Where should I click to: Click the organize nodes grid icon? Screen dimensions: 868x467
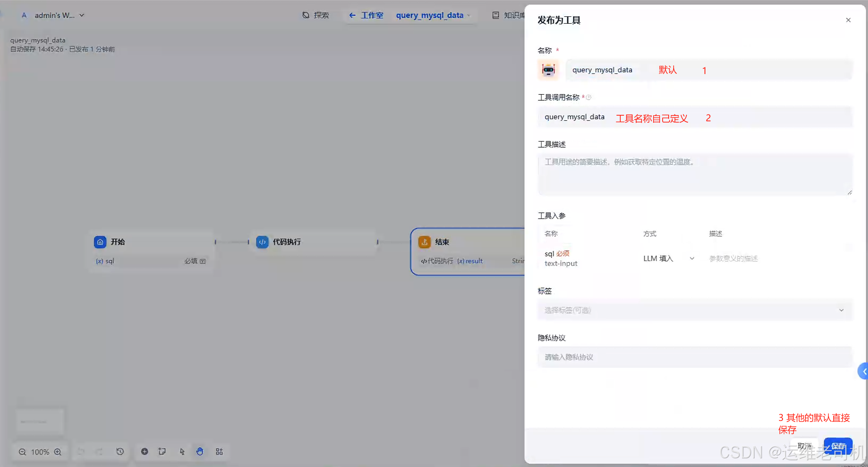click(219, 452)
